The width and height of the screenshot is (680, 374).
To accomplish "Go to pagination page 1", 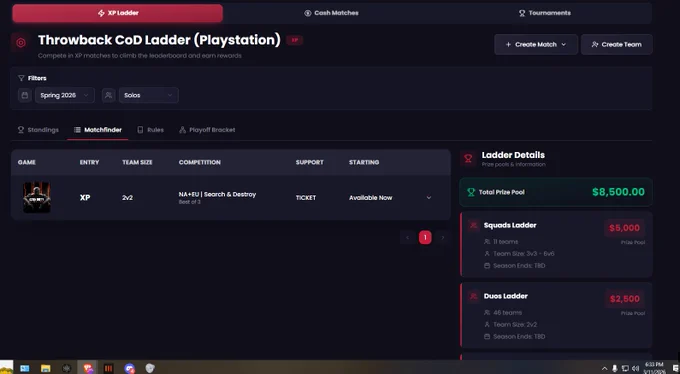I will coord(425,237).
